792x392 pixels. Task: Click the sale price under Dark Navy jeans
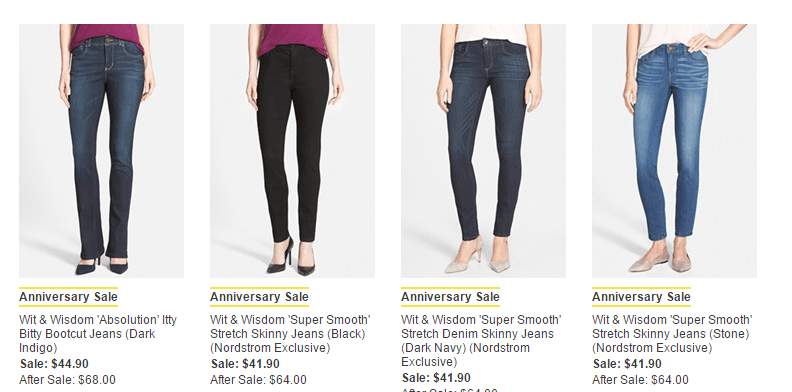click(436, 378)
